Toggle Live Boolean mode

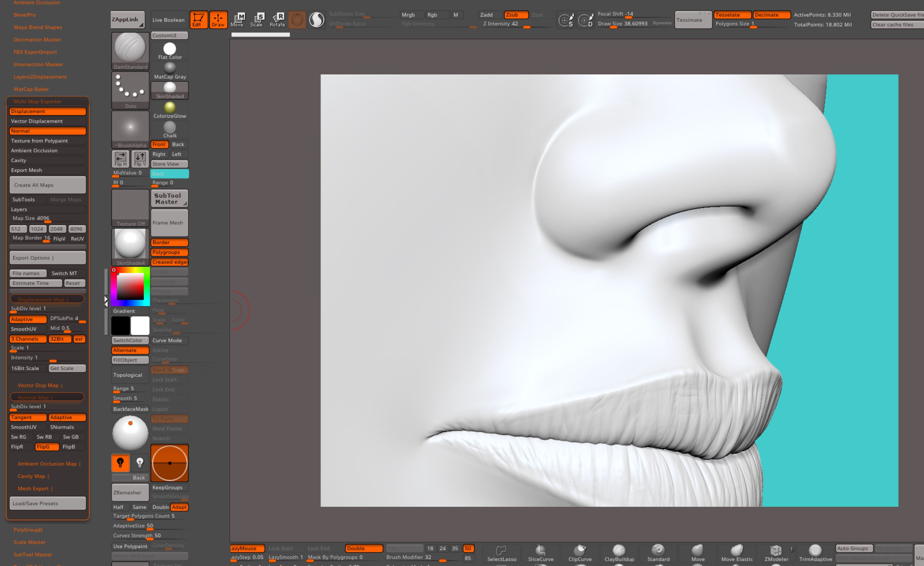169,19
